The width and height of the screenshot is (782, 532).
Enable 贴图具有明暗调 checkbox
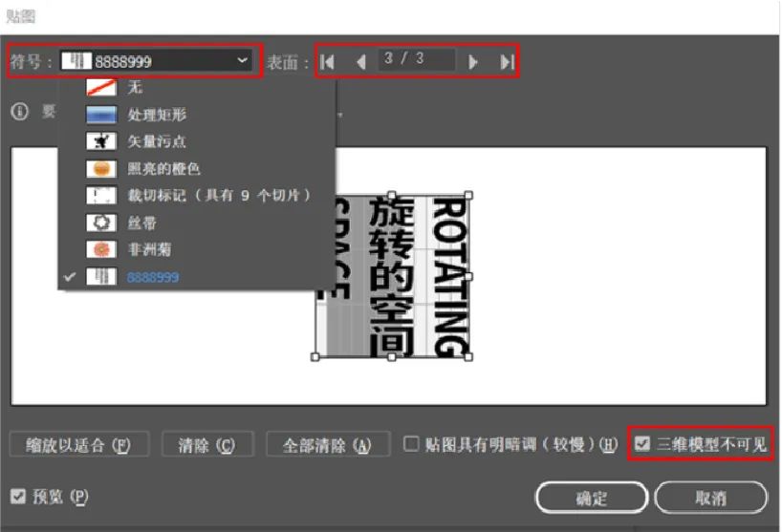411,444
